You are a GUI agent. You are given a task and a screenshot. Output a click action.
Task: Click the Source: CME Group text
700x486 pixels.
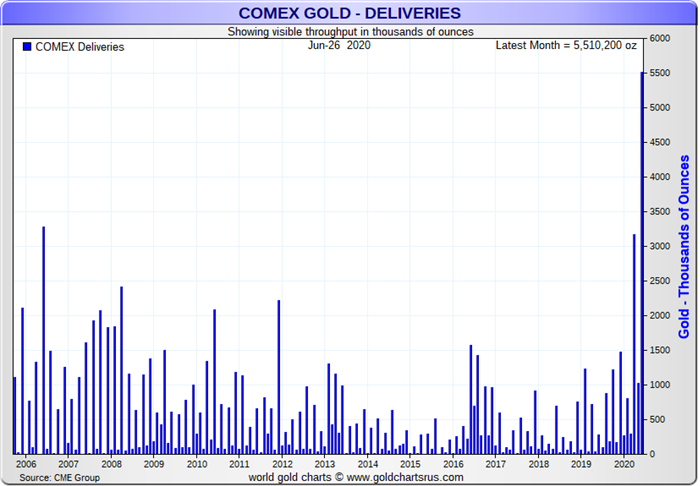59,478
